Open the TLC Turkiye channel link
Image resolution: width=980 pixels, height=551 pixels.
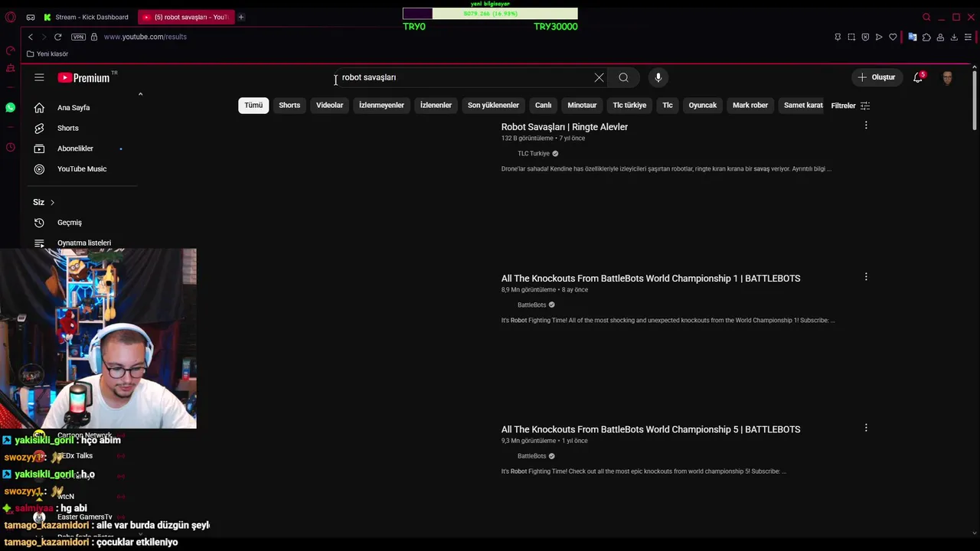[534, 154]
